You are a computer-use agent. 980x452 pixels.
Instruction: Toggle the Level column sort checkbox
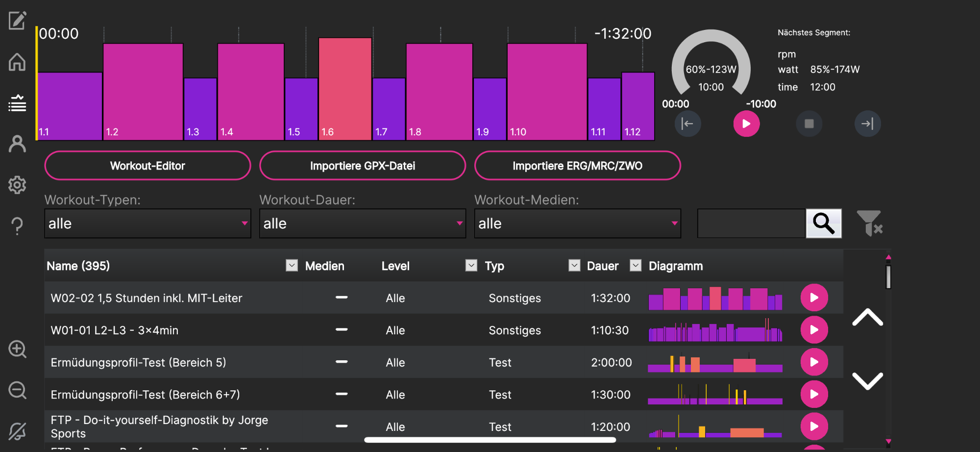click(471, 266)
